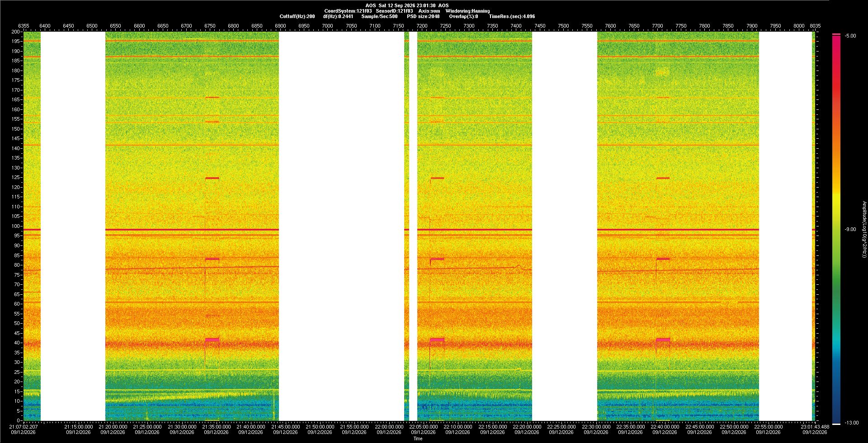The image size is (868, 443).
Task: Click the Amplitude(Log10(g^2/Hz)) axis title
Action: (x=864, y=230)
